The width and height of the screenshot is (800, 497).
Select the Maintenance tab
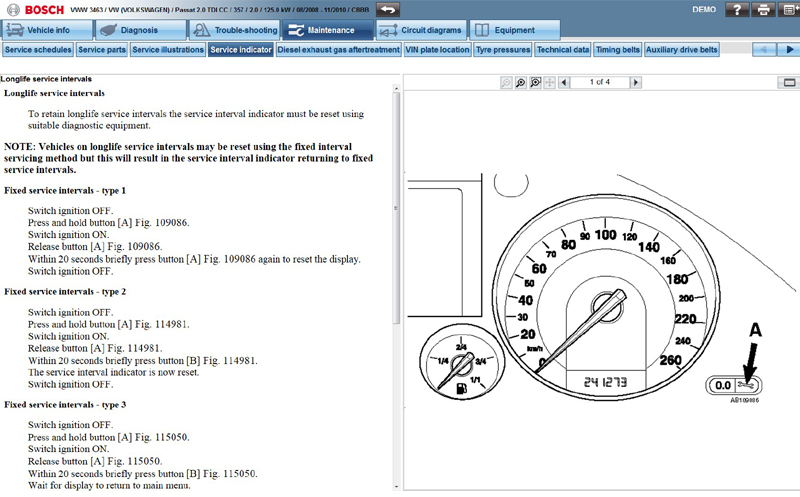328,30
